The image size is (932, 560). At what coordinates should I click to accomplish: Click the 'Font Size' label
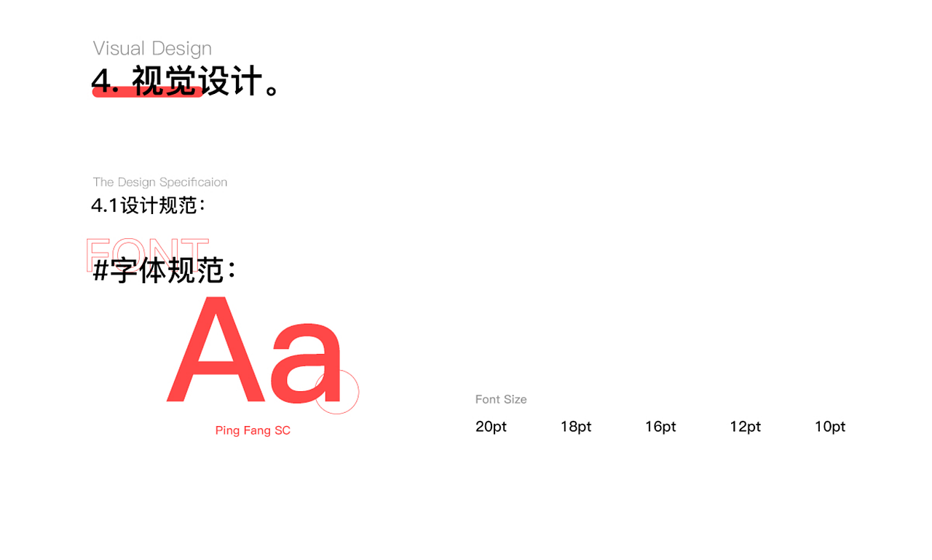pos(501,399)
